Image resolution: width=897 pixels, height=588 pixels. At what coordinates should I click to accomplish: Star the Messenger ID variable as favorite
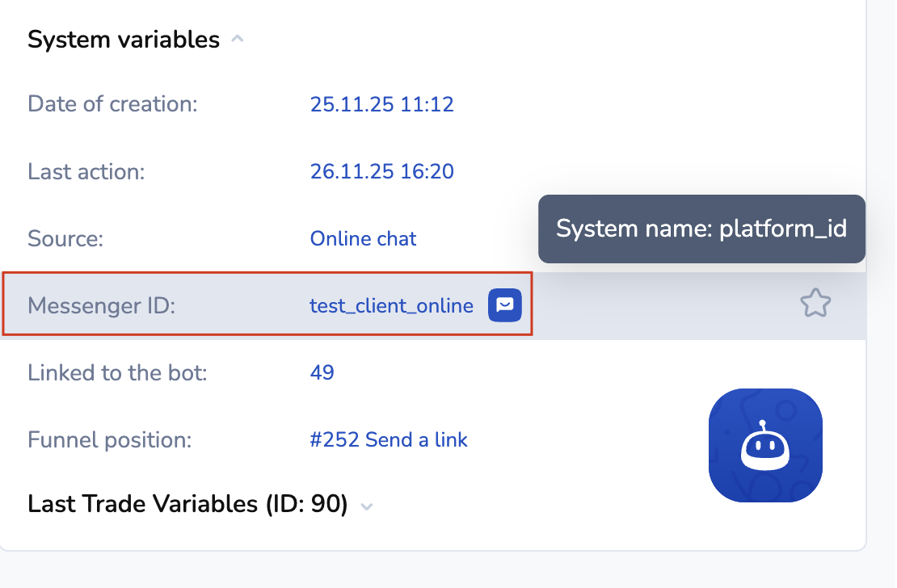click(815, 304)
